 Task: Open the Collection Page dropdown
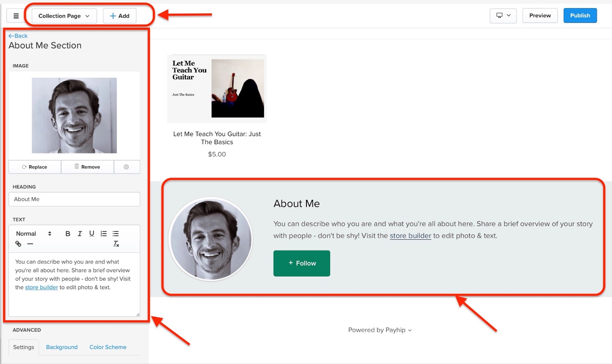coord(64,16)
